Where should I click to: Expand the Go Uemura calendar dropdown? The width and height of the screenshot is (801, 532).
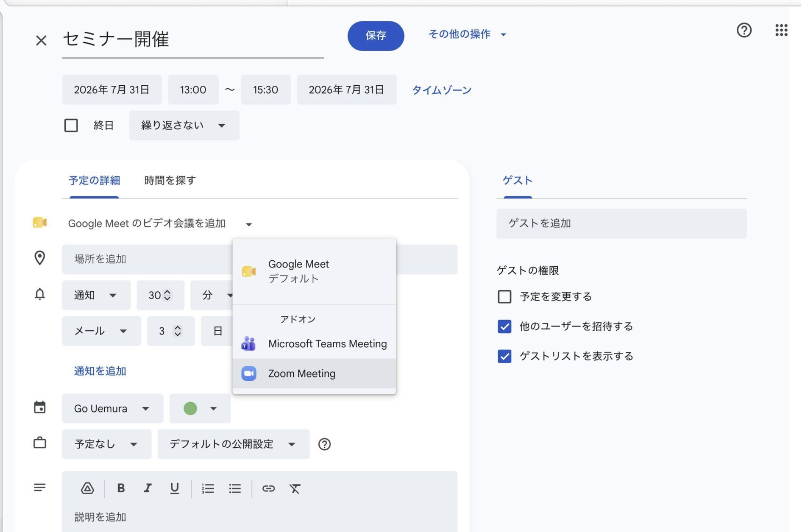coord(113,408)
